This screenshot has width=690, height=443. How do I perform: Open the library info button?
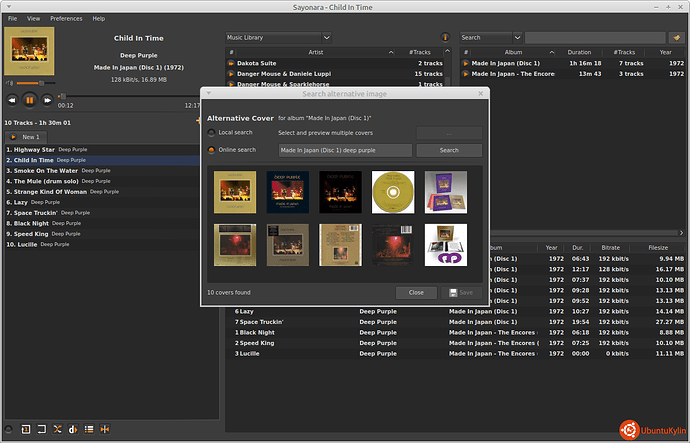pos(445,37)
